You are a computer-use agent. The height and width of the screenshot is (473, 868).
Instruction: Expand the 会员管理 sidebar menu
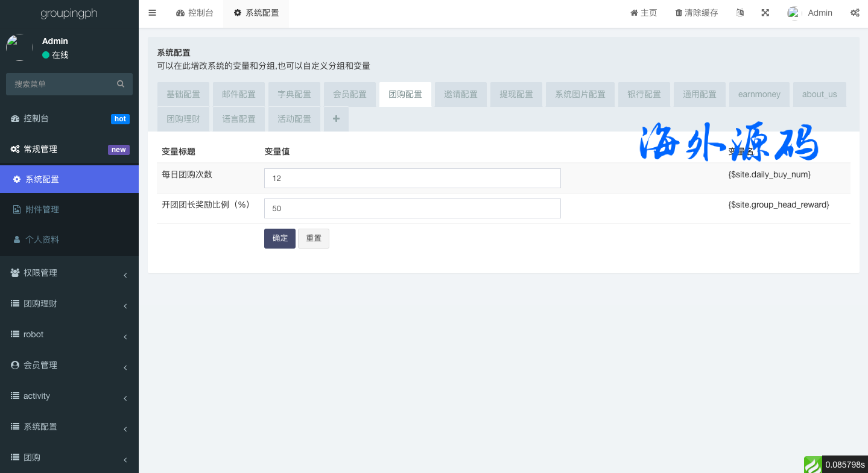click(x=69, y=365)
